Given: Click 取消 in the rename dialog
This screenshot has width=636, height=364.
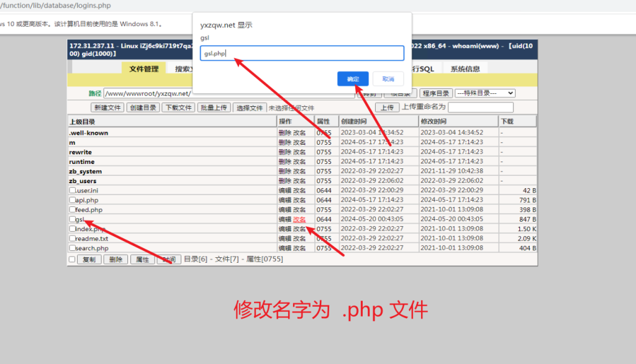Looking at the screenshot, I should (x=388, y=79).
